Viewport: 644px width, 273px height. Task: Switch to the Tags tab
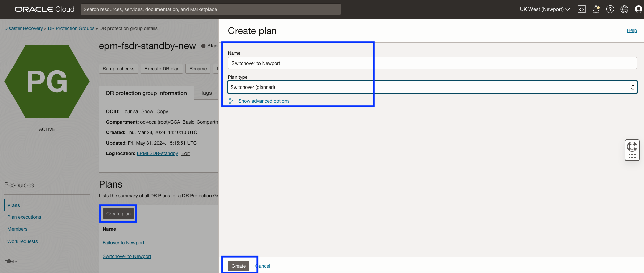tap(206, 93)
